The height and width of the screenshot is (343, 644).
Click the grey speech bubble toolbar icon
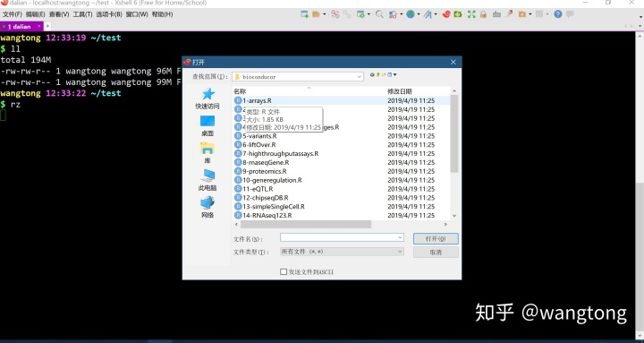point(570,14)
